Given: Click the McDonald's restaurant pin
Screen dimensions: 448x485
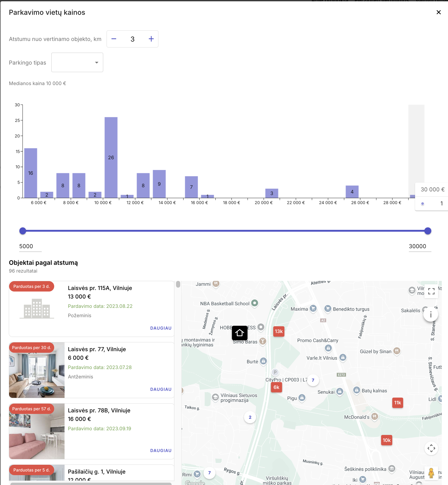Looking at the screenshot, I should (374, 417).
